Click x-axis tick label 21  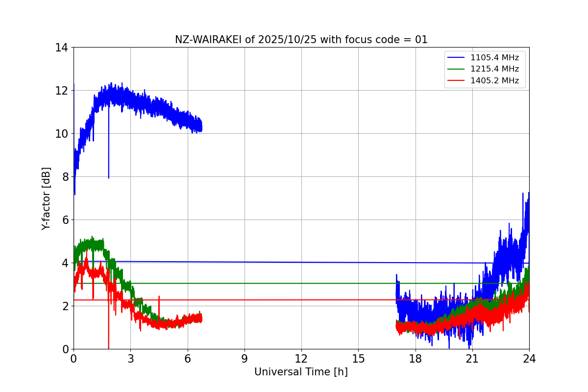472,358
